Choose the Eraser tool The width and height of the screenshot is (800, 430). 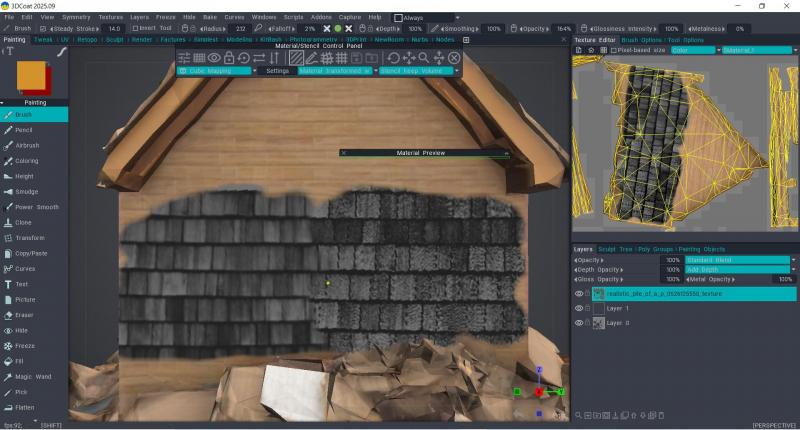[24, 314]
